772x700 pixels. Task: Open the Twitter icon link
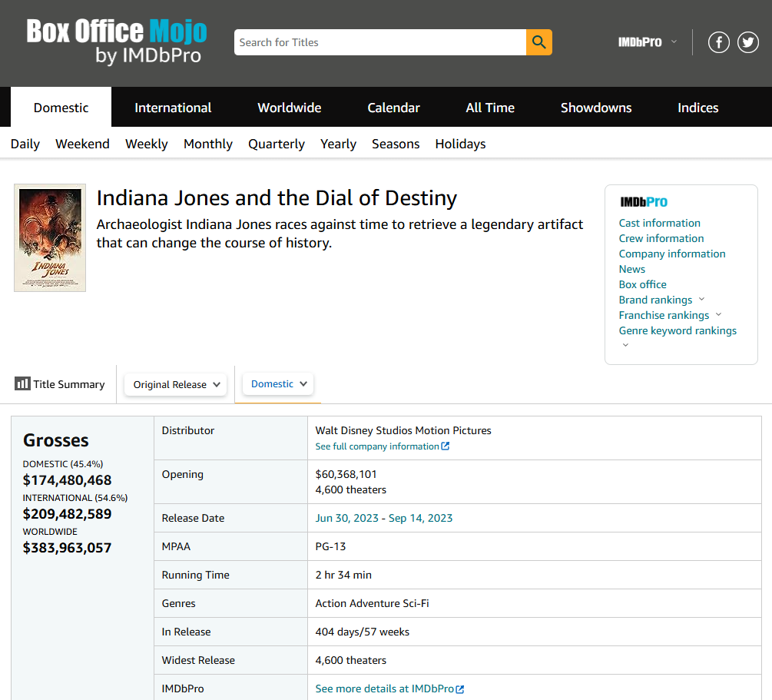click(x=748, y=42)
